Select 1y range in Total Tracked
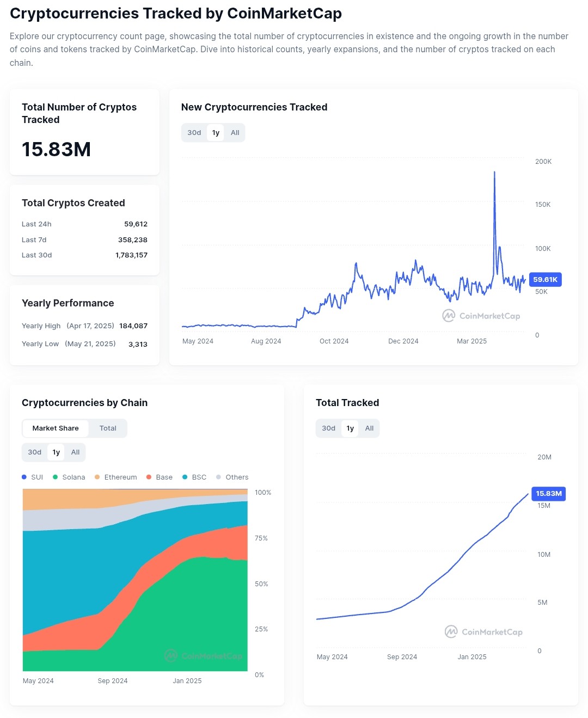The height and width of the screenshot is (718, 588). [x=350, y=428]
